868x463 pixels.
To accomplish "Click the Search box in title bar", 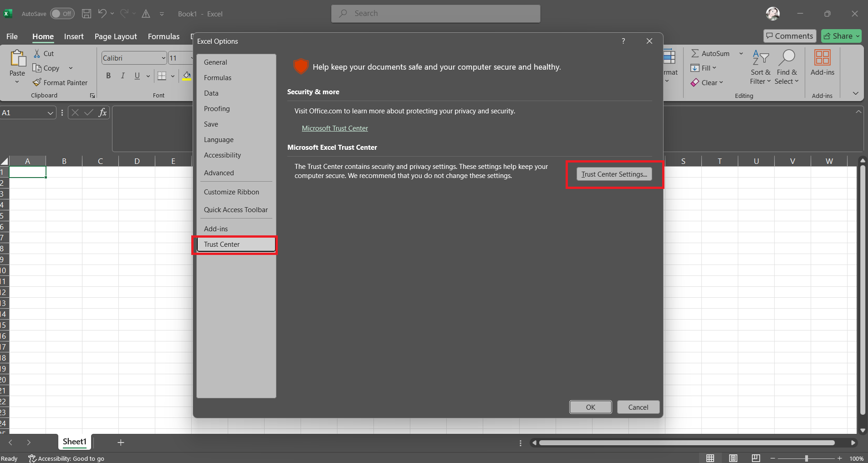I will pos(436,14).
